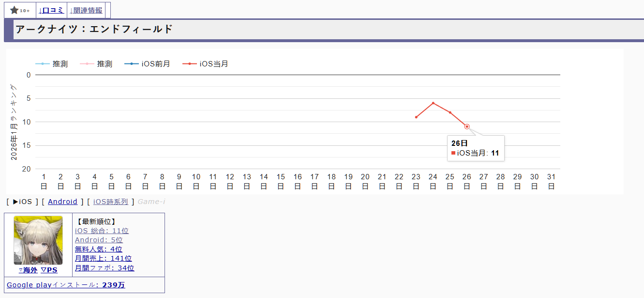This screenshot has height=298, width=644.
Task: Select the 25日 data point on chart
Action: [x=450, y=112]
